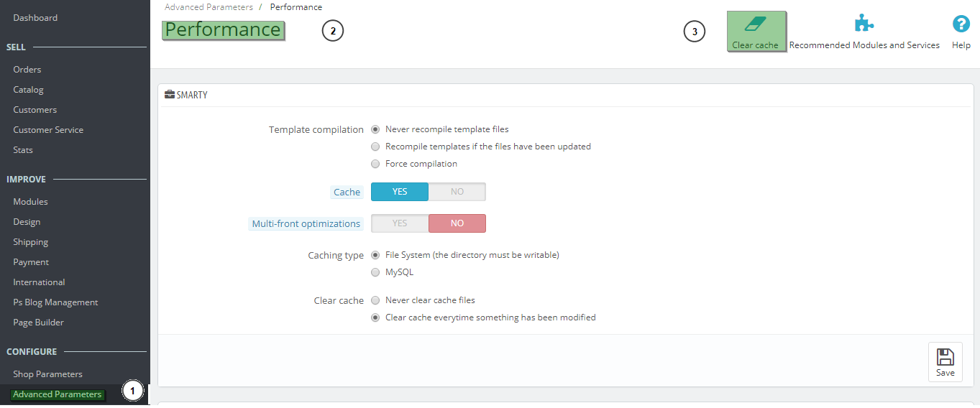The height and width of the screenshot is (408, 980).
Task: Select Force compilation radio button
Action: 375,164
